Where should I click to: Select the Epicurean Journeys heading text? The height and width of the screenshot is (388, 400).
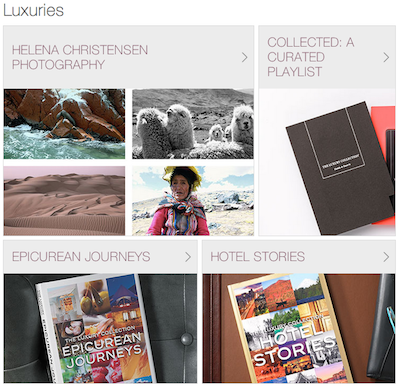click(x=81, y=257)
